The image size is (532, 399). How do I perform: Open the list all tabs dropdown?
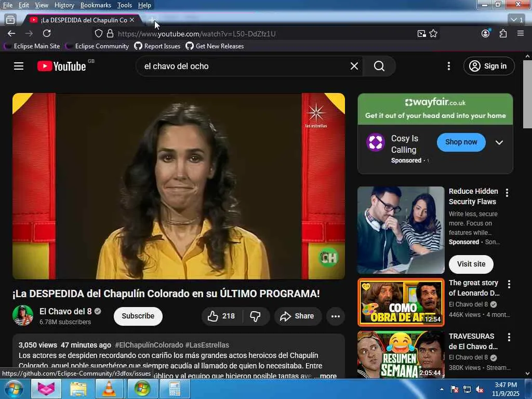tap(517, 20)
